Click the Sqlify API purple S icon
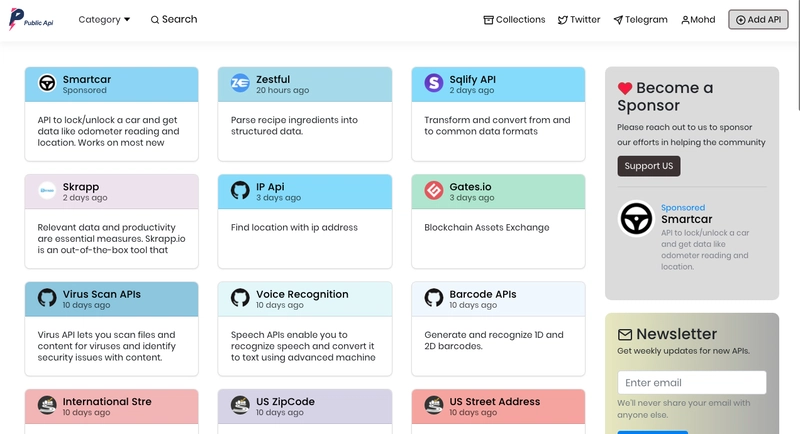800x434 pixels. pyautogui.click(x=434, y=83)
